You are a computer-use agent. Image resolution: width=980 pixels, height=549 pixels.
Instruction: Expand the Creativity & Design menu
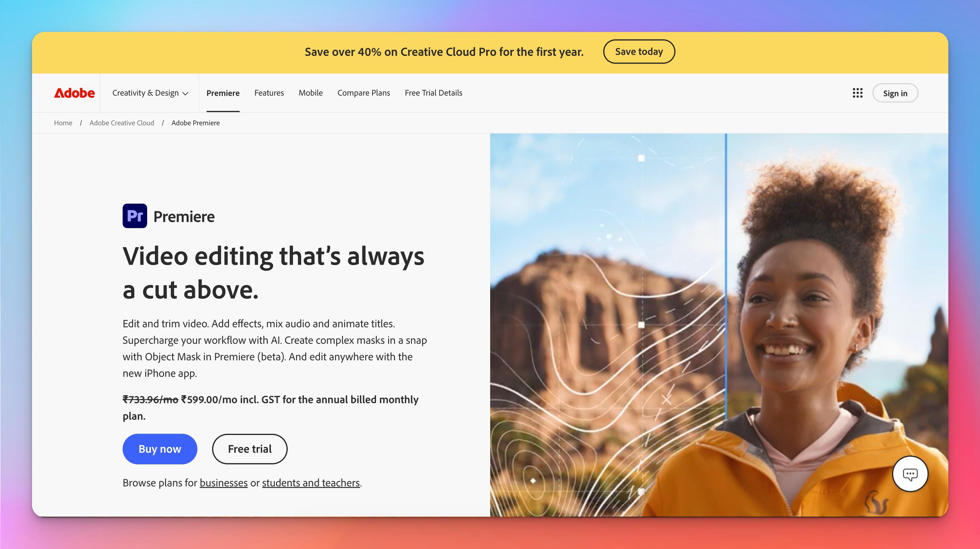click(x=150, y=93)
